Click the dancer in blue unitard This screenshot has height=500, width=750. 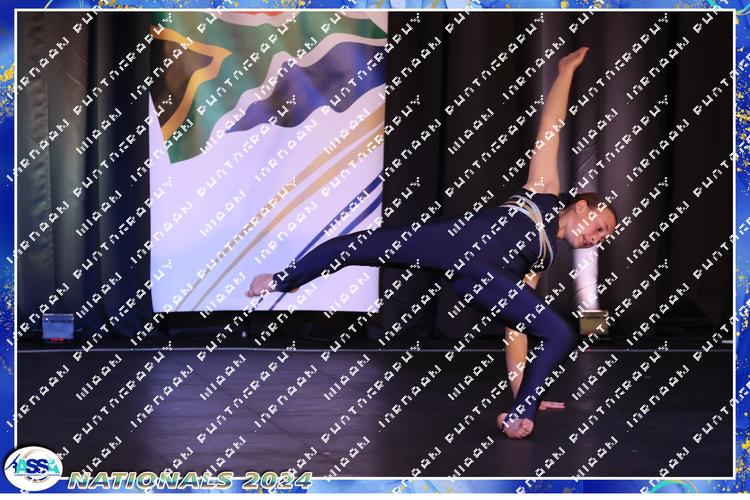tap(431, 243)
